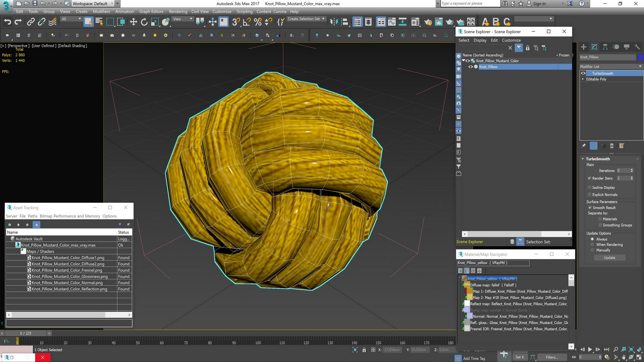Click the Add Time Tag label
This screenshot has height=362, width=644.
pos(474,358)
